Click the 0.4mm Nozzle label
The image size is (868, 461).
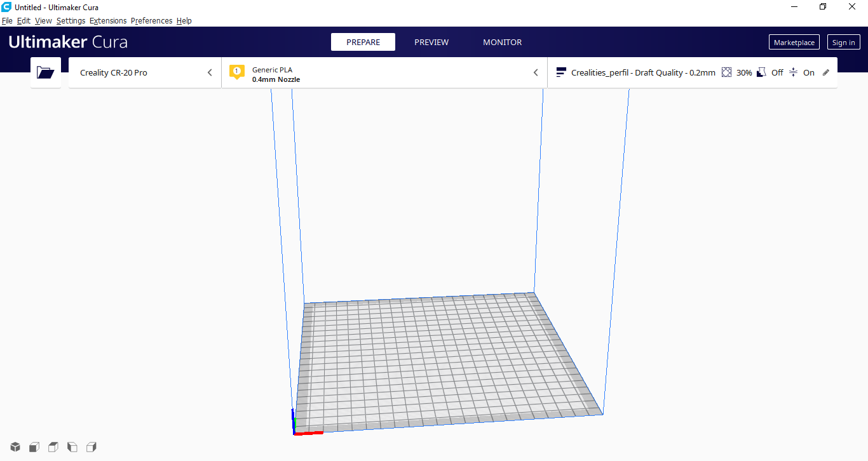coord(276,79)
